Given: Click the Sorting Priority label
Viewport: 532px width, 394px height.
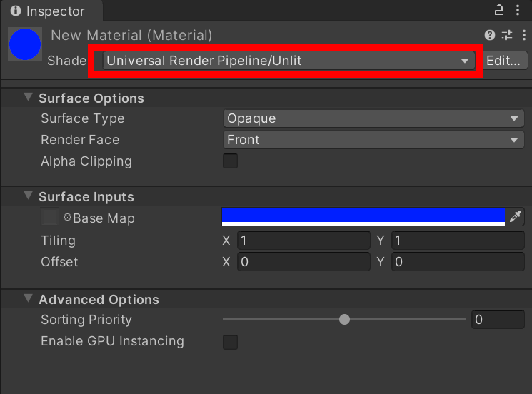Looking at the screenshot, I should (x=86, y=320).
